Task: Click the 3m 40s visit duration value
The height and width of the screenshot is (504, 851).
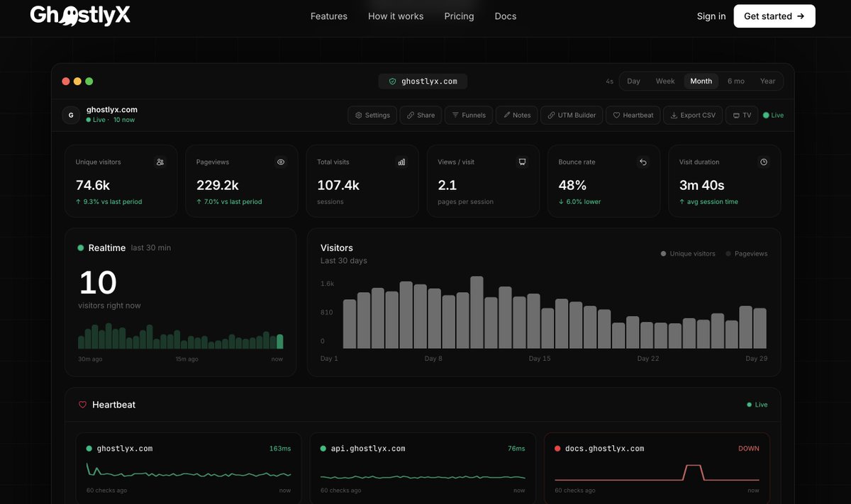Action: tap(701, 186)
